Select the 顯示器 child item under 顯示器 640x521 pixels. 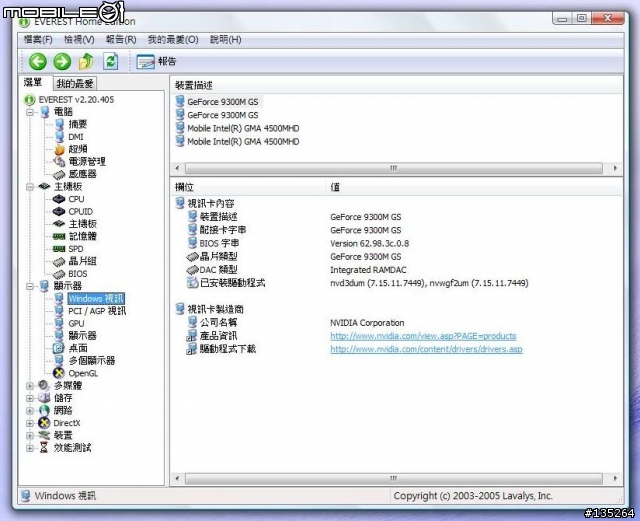82,336
